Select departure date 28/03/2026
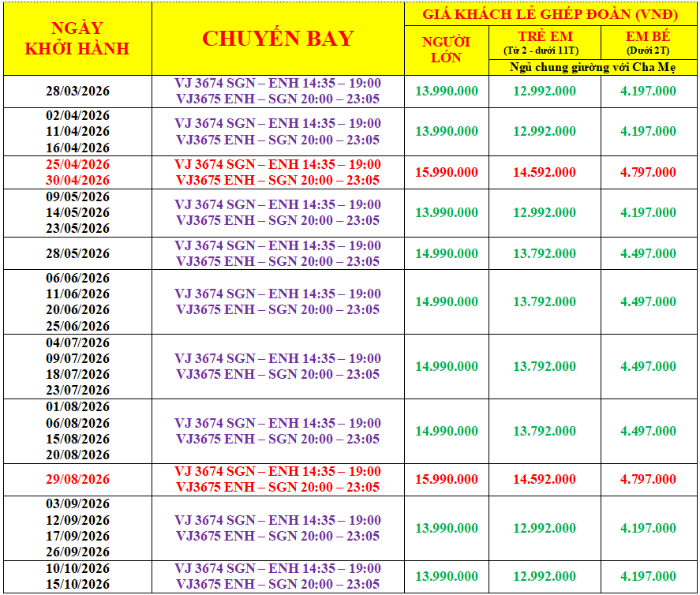 (x=77, y=92)
